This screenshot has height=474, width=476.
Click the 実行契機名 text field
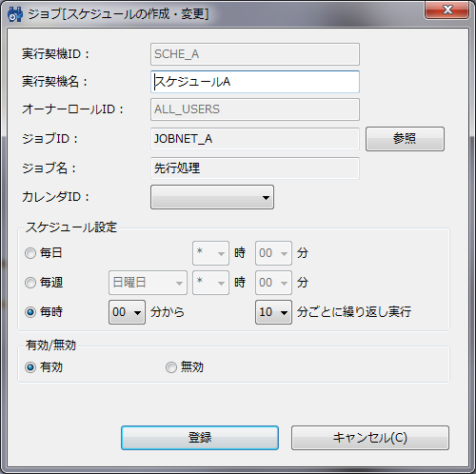point(255,82)
